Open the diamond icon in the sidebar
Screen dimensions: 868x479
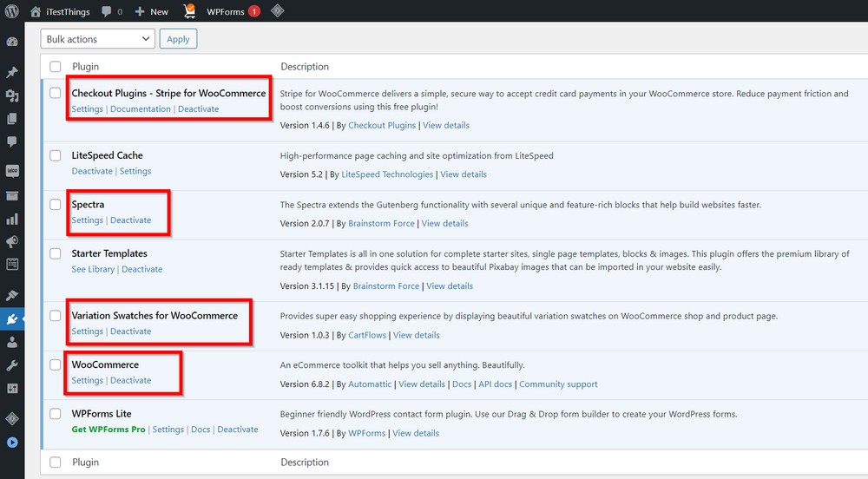12,419
